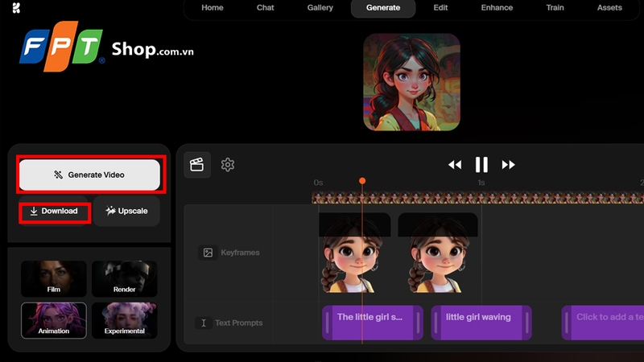Click the download arrow icon
644x362 pixels.
(x=34, y=211)
